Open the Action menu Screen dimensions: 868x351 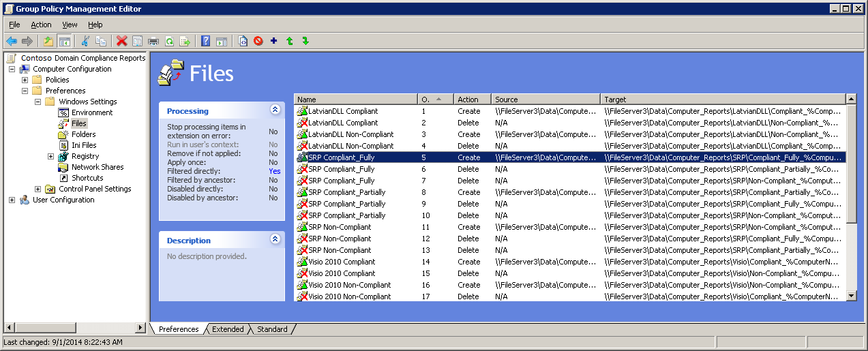(41, 25)
